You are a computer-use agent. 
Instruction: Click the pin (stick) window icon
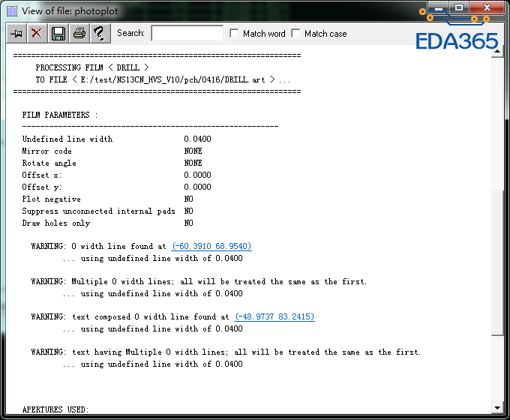(16, 33)
